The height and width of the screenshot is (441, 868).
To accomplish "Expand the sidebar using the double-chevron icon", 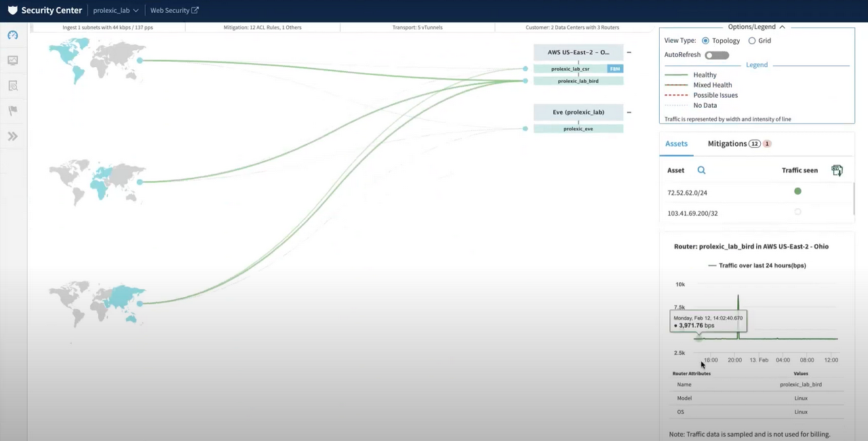I will pos(12,136).
